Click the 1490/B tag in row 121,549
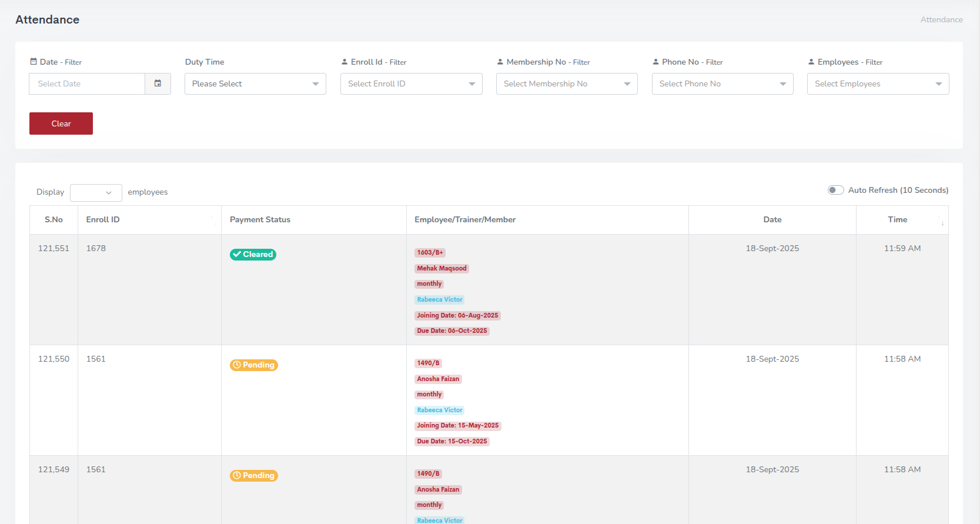 tap(428, 473)
